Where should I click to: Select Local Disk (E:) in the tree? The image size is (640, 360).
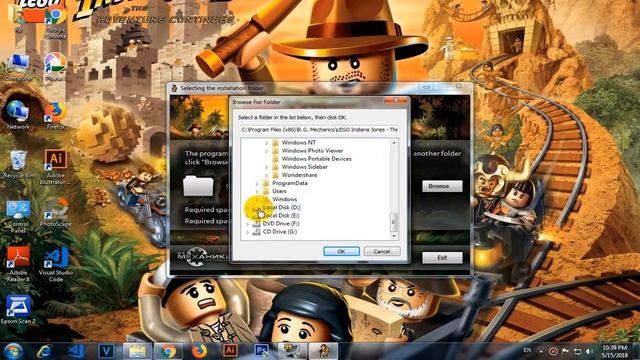coord(281,216)
